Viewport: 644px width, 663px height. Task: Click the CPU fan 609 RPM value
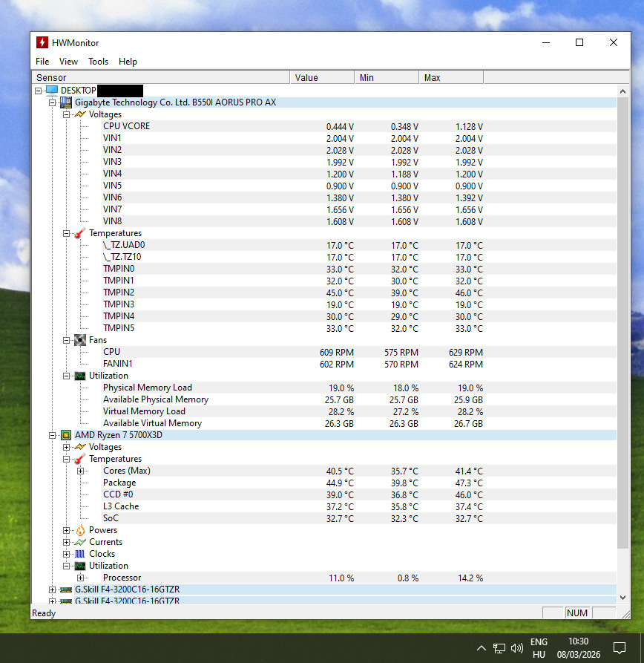[337, 352]
